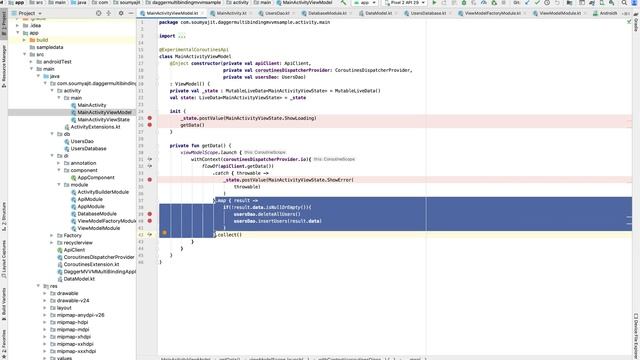Expand the annotation package
This screenshot has height=360, width=640.
point(59,163)
